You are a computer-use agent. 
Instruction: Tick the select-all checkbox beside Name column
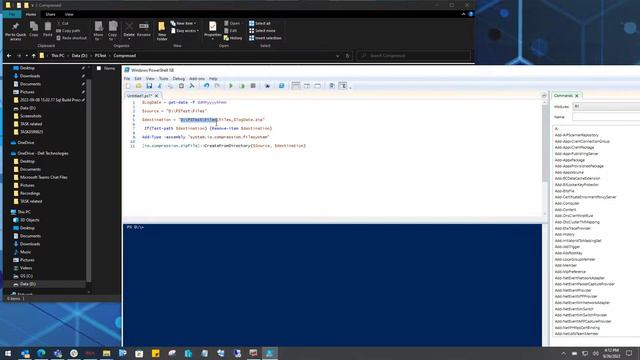[x=99, y=68]
